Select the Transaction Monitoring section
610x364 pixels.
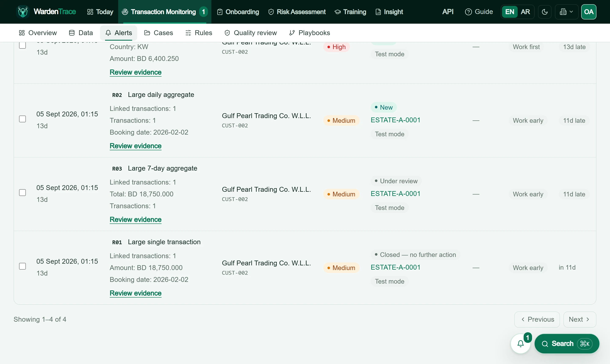point(165,12)
